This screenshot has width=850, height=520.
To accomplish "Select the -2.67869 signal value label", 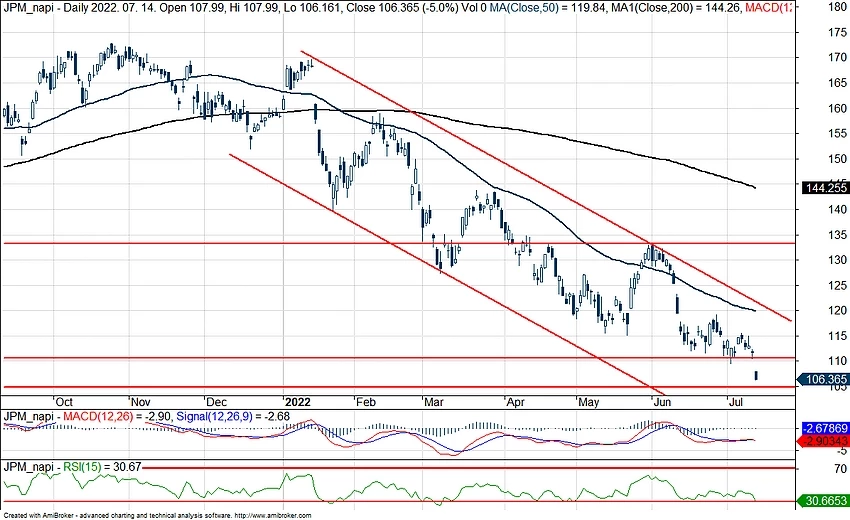I will (825, 428).
